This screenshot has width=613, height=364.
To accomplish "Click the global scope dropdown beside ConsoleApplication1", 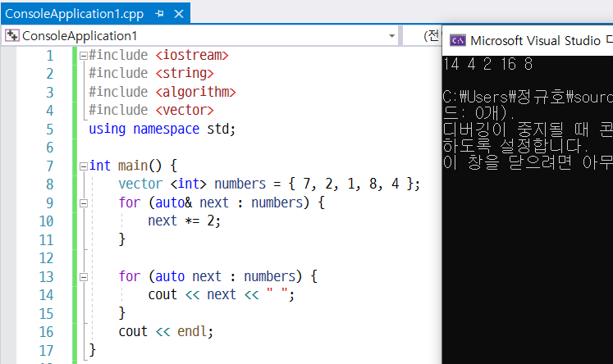I will 423,36.
